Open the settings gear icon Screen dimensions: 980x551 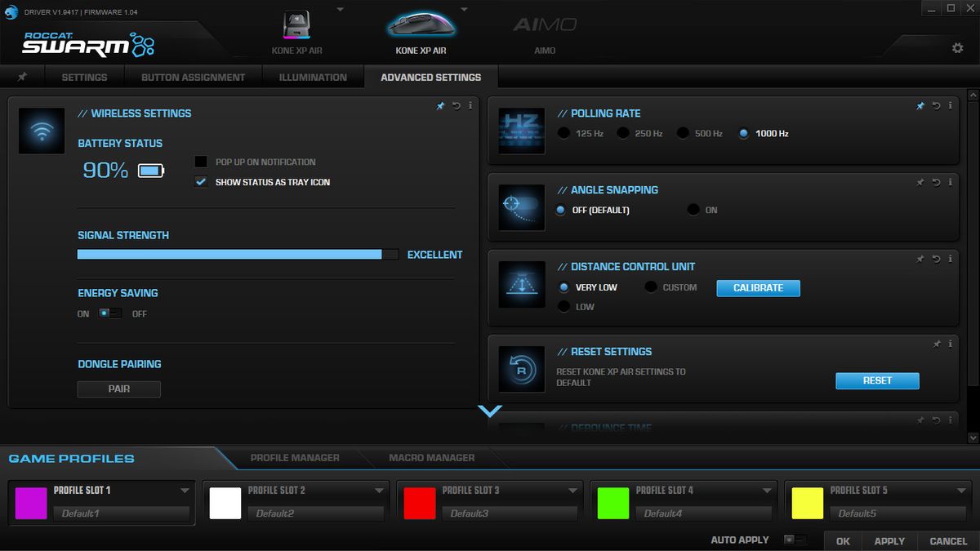pos(957,48)
